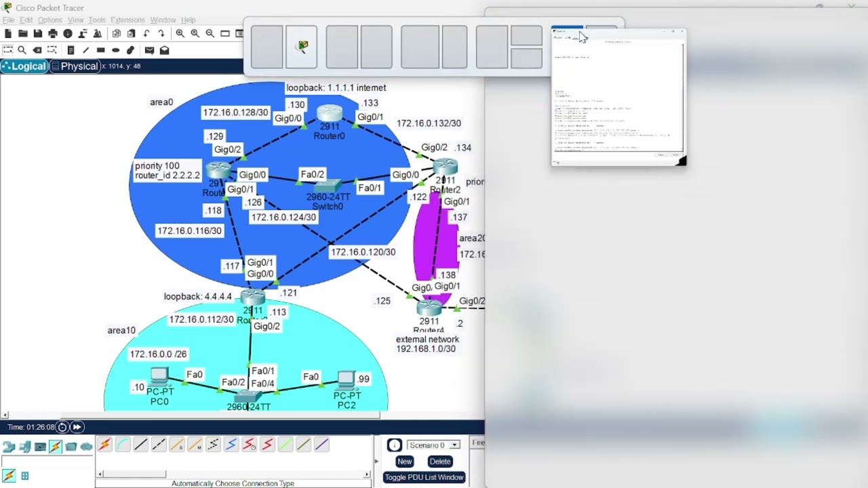Toggle PDU List Window

tap(425, 477)
